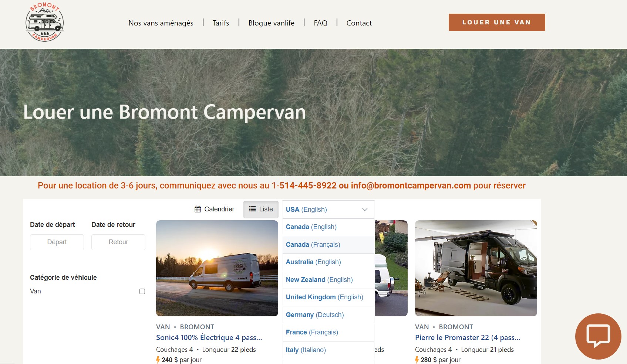Open the chat bubble widget

[598, 336]
